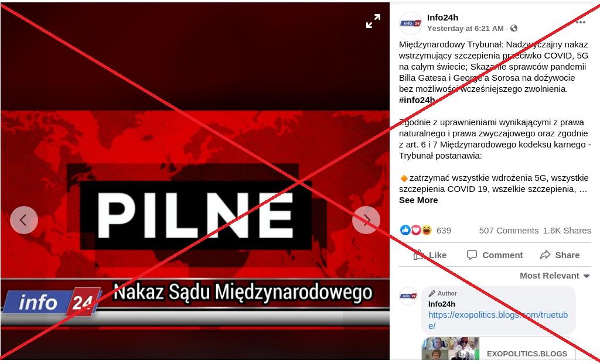The image size is (600, 364).
Task: Like the post with thumbs-up button
Action: (x=431, y=255)
